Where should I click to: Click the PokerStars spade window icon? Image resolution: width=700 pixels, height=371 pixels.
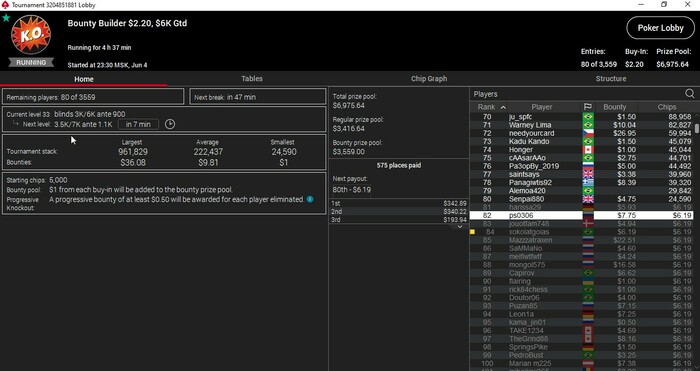[x=5, y=5]
